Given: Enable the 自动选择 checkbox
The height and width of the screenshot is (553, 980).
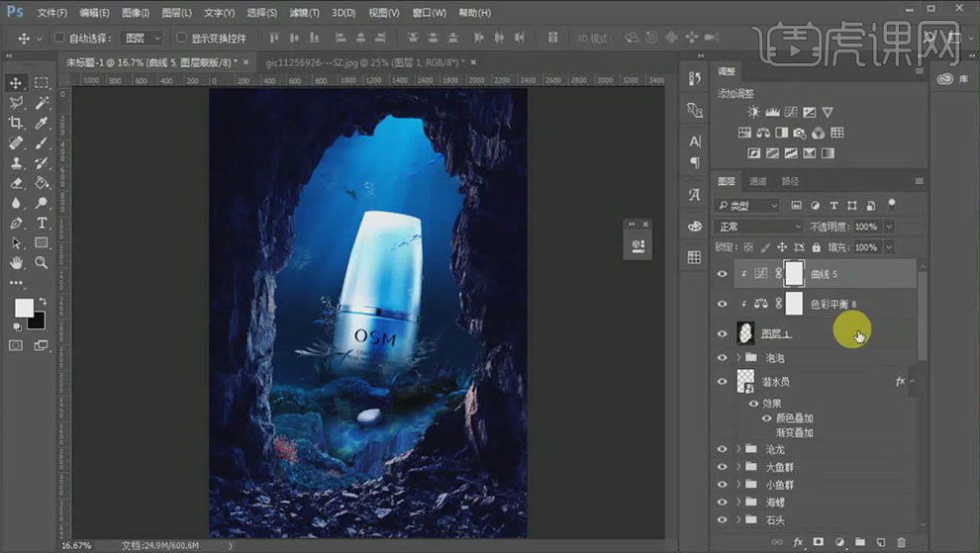Looking at the screenshot, I should 59,38.
